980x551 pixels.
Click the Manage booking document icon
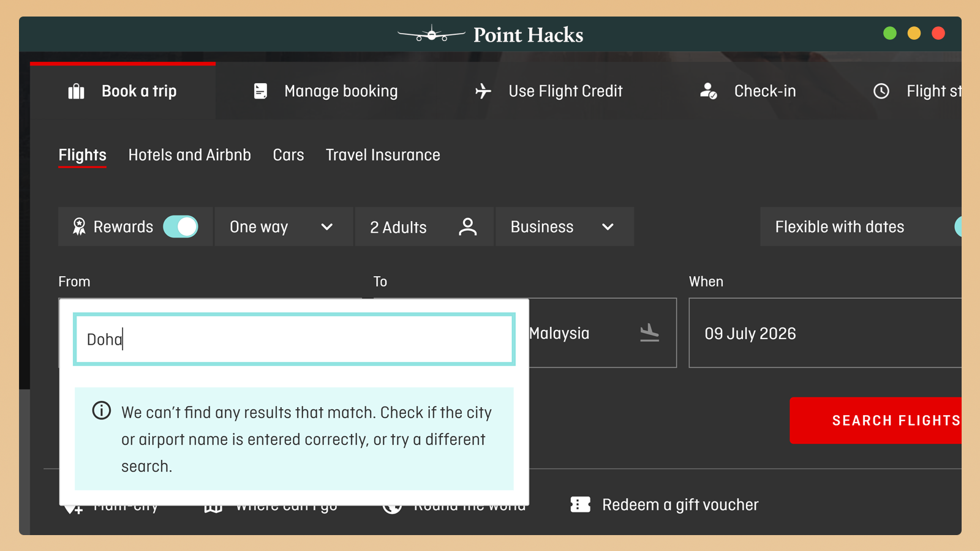point(260,91)
